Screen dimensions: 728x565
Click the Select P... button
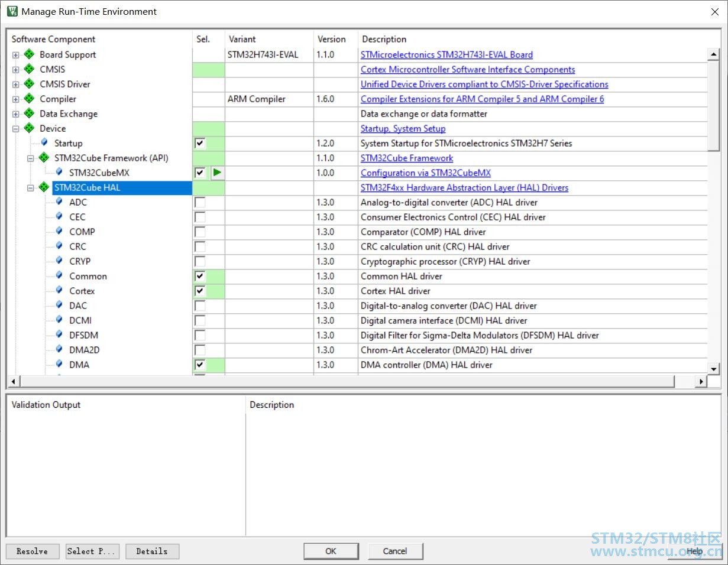click(92, 551)
